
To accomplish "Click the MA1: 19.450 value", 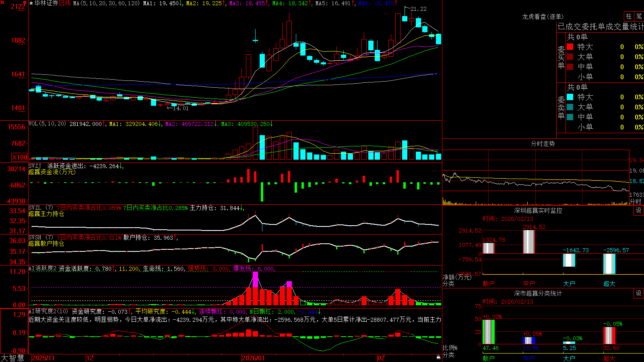I will pos(161,3).
